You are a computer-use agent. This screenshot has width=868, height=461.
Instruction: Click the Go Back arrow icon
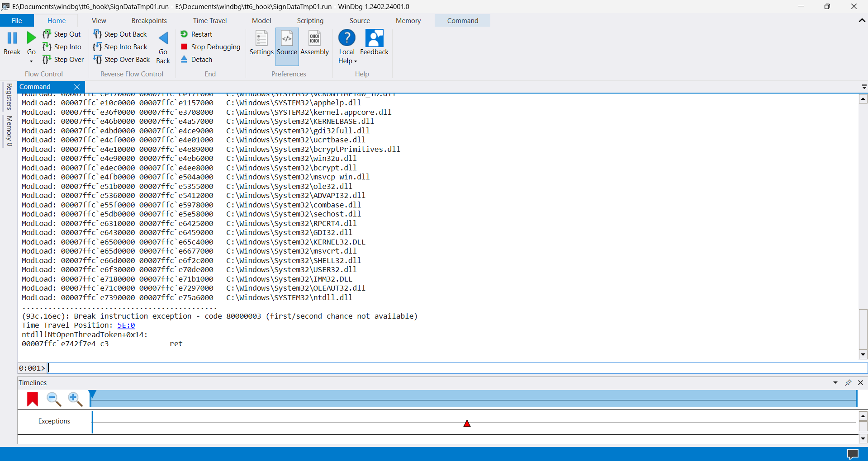coord(163,38)
